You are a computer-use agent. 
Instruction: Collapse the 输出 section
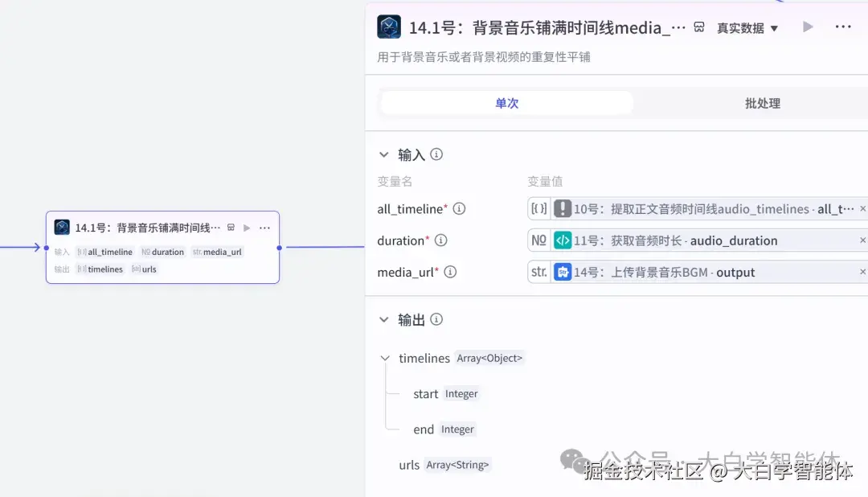tap(384, 319)
